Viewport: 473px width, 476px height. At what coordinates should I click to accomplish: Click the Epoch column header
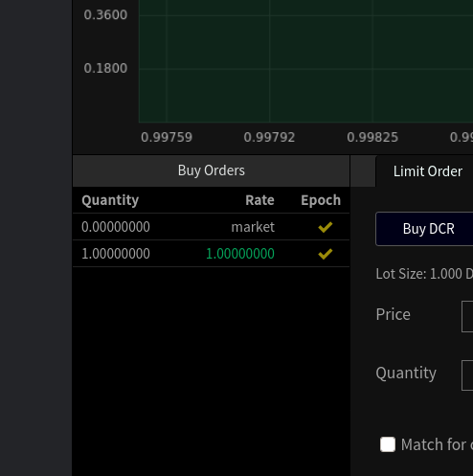321,200
